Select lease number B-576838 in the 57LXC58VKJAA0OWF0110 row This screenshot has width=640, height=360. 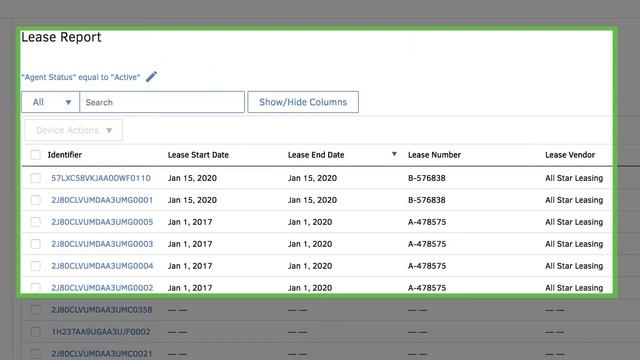pyautogui.click(x=427, y=178)
